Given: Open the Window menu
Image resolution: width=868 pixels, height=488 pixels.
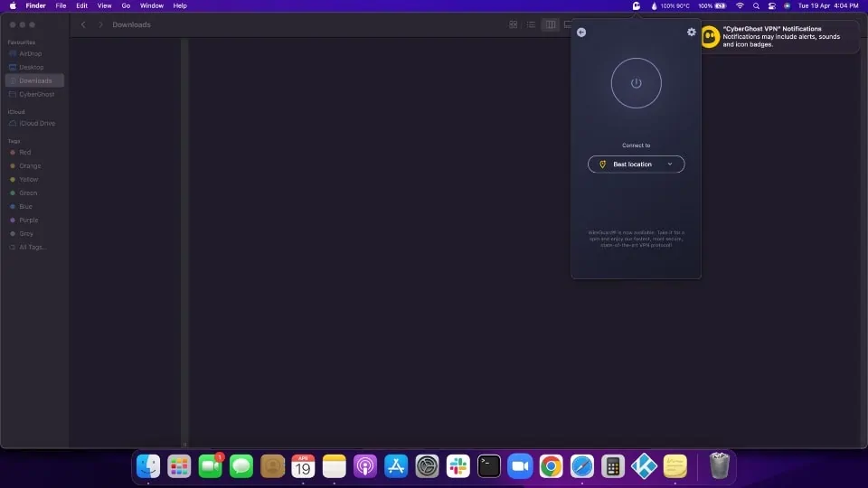Looking at the screenshot, I should click(151, 5).
